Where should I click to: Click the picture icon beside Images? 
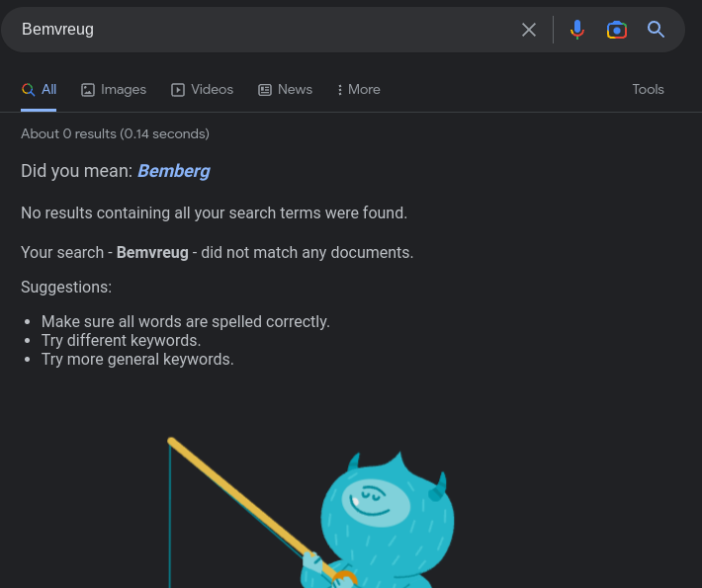click(88, 90)
